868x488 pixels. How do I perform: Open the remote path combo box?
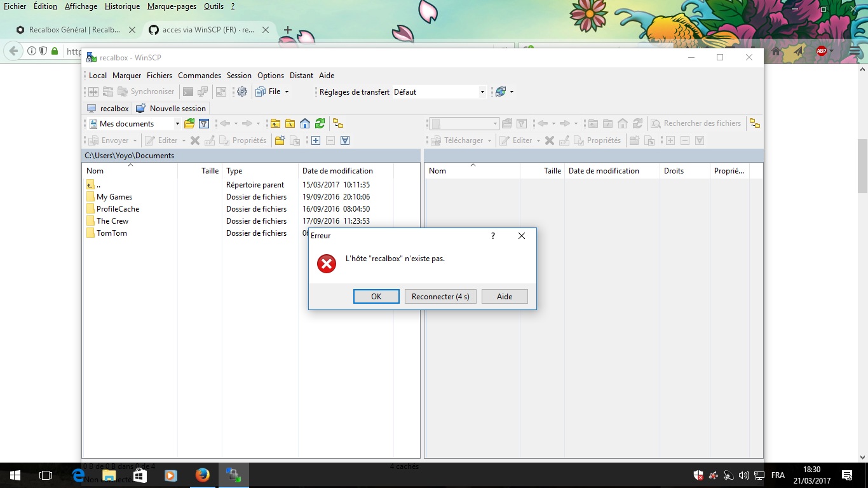tap(465, 124)
